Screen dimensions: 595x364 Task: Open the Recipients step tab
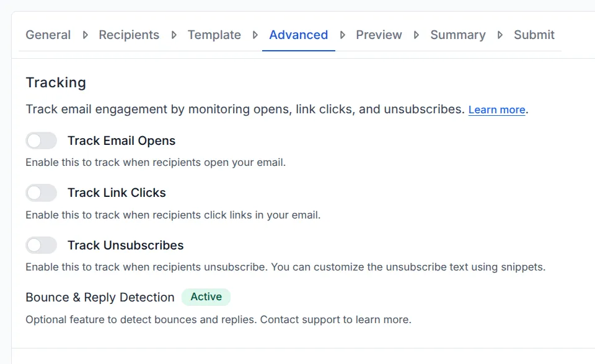coord(129,35)
